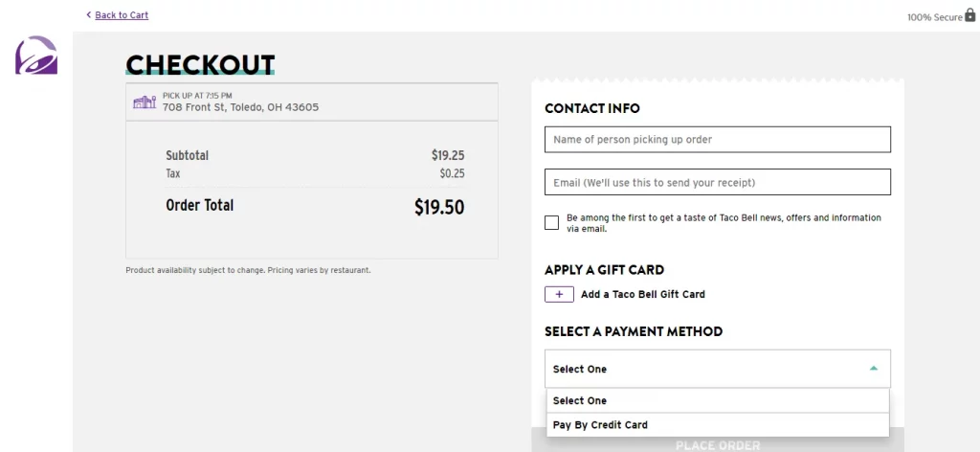Focus the name of person picking up field
The image size is (980, 452).
718,140
